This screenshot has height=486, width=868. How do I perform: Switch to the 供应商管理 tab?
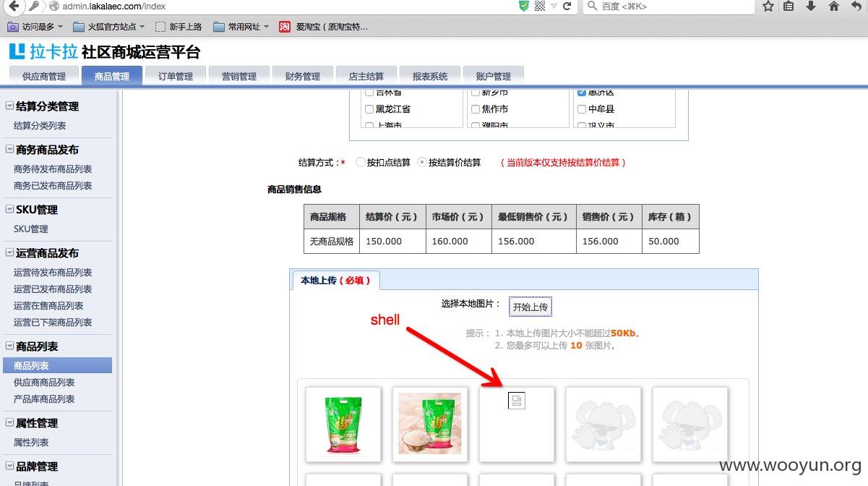pyautogui.click(x=44, y=75)
